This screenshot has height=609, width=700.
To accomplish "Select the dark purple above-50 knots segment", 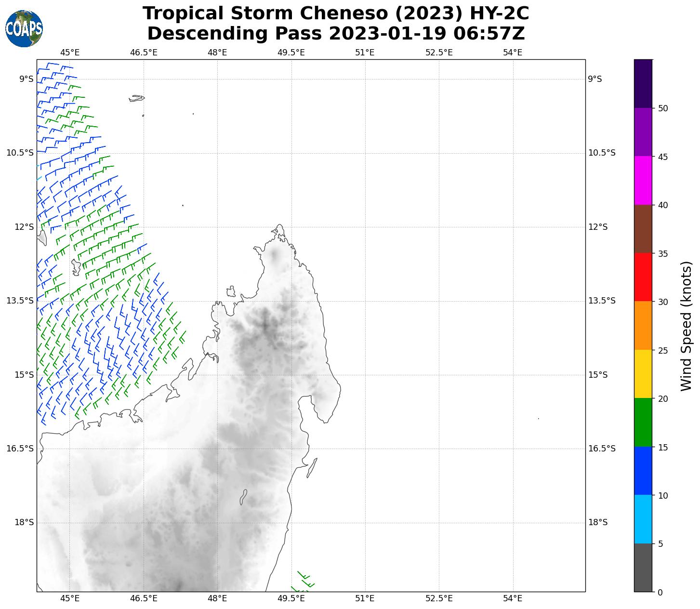I will (643, 83).
